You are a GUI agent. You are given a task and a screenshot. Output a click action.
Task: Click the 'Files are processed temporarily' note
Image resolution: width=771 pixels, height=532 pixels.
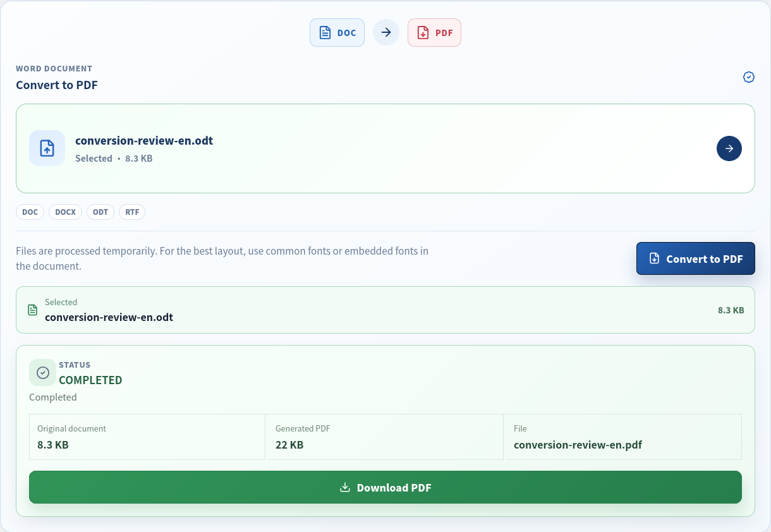(222, 258)
